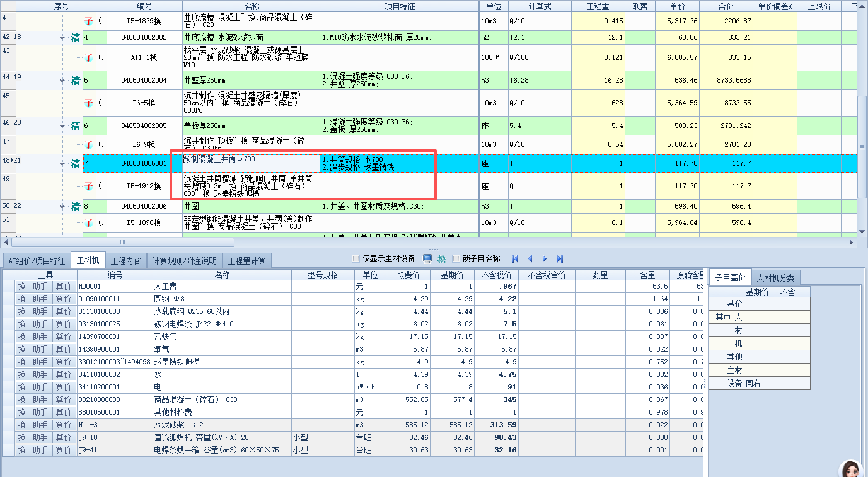The image size is (868, 477).
Task: Select material name 球墨铸铁爬梯
Action: pos(222,362)
